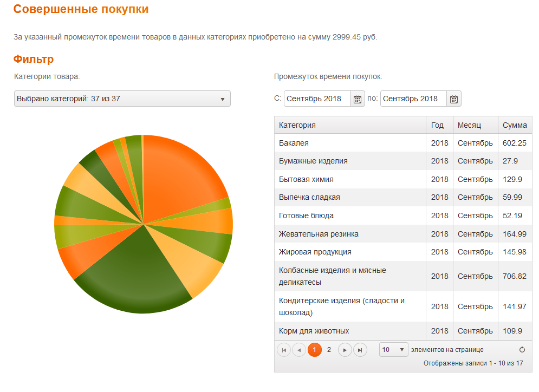Screen dimensions: 539x392
Task: Switch to page 2 in pager
Action: [329, 350]
